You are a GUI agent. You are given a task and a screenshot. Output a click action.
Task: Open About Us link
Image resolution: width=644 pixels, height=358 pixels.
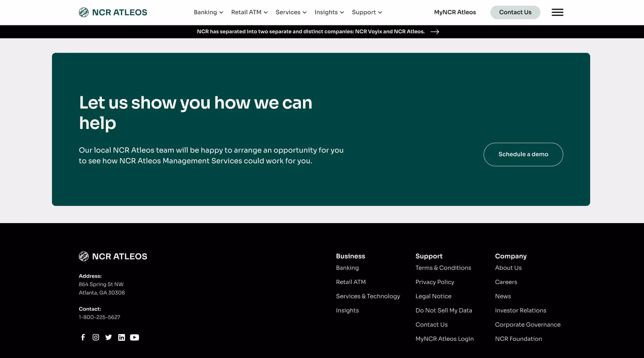pos(508,268)
